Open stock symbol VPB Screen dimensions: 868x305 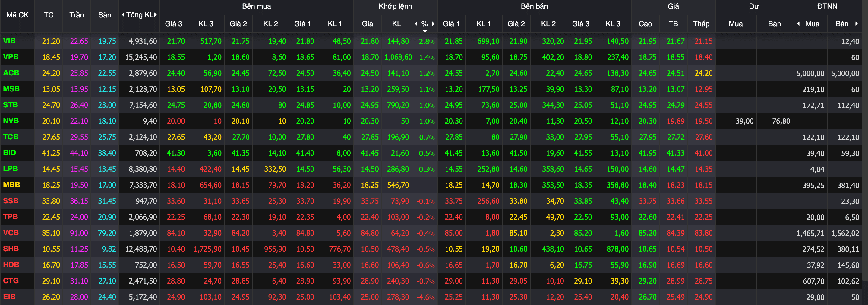11,57
